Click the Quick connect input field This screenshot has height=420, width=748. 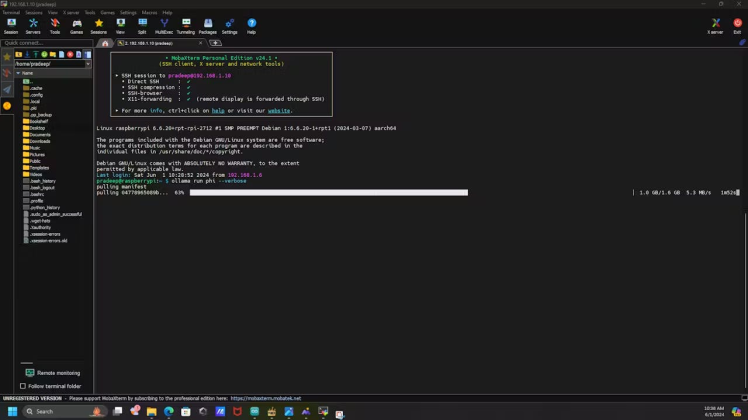pos(47,43)
